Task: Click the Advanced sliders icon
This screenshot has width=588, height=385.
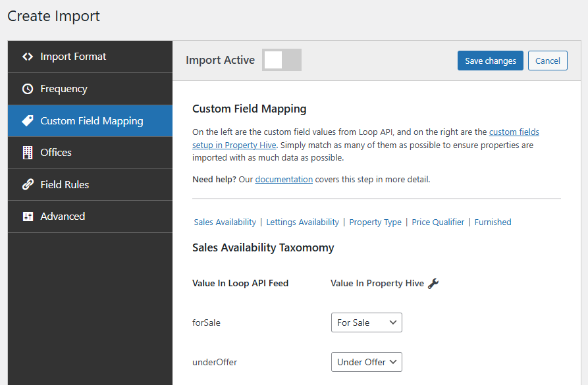Action: pos(28,217)
